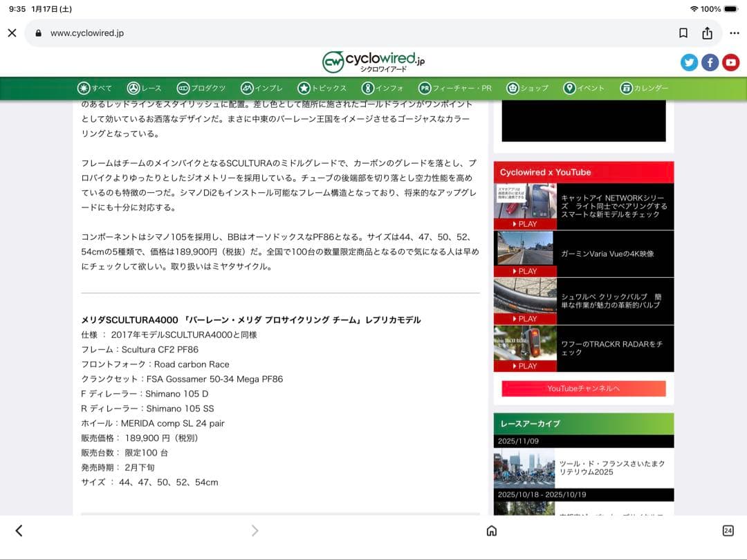This screenshot has height=560, width=747.
Task: Open the プロダクツ navigation tab
Action: [x=201, y=88]
